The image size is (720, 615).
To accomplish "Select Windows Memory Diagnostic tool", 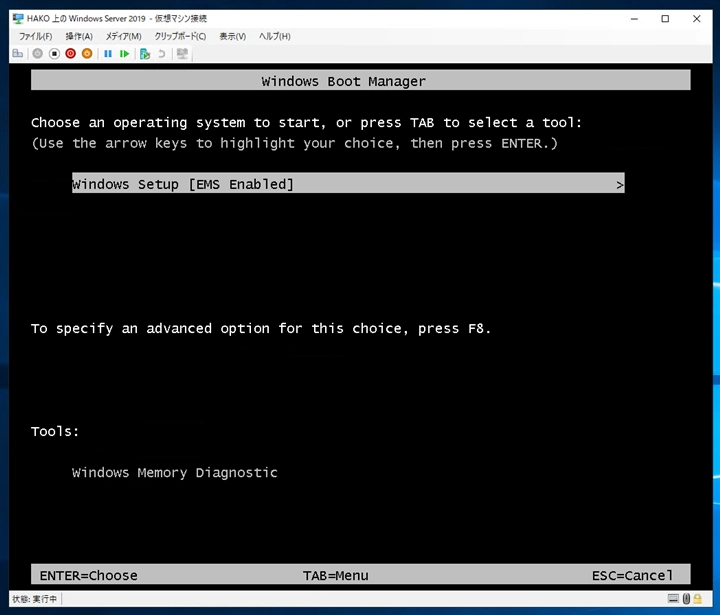I will coord(174,473).
